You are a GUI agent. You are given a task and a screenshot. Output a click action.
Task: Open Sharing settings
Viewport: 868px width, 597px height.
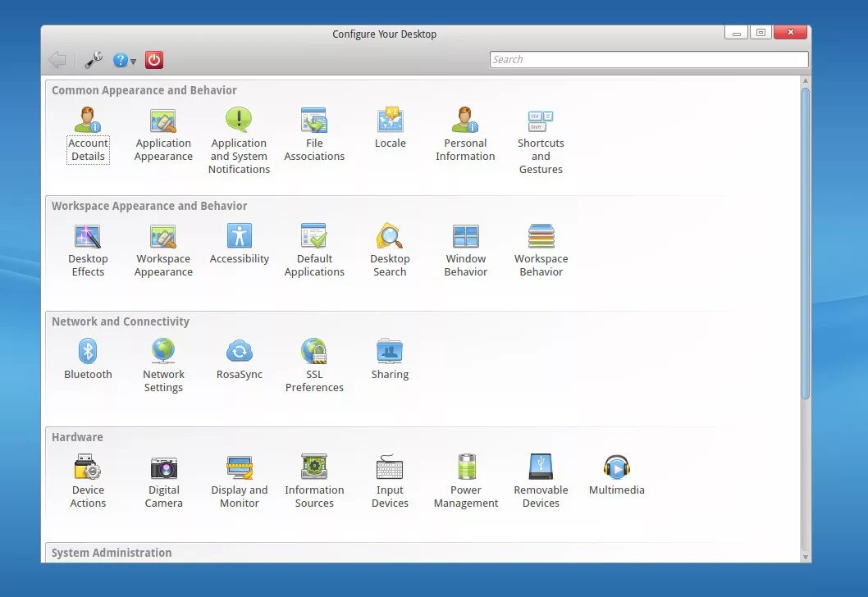click(x=391, y=360)
